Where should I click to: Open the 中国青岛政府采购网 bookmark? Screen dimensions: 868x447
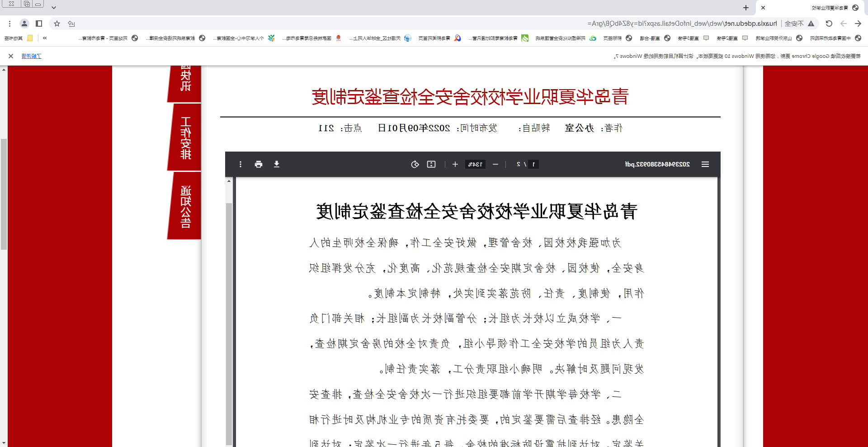point(835,38)
